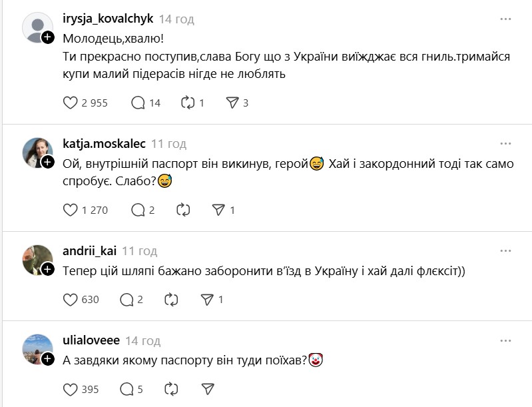Share irysja_kovalchyk's comment via send icon
Screen dimensions: 532x407
pyautogui.click(x=232, y=103)
